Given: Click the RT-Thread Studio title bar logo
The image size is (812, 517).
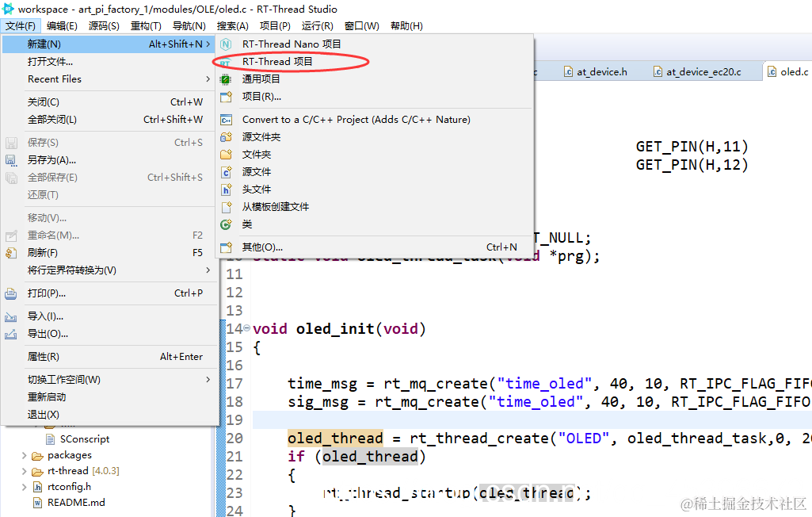Looking at the screenshot, I should click(8, 8).
